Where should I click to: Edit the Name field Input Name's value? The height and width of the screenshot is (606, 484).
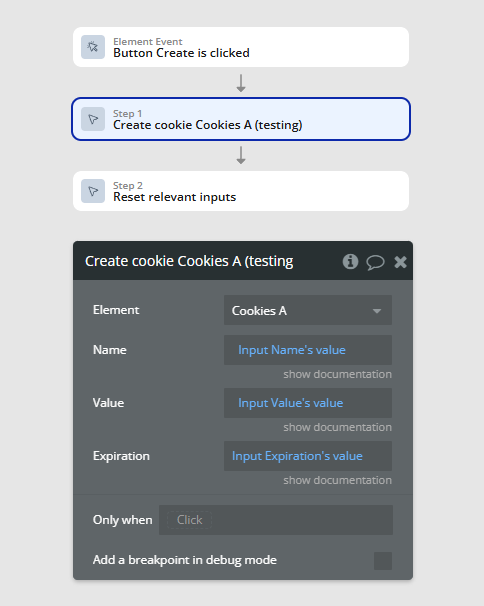(x=308, y=350)
